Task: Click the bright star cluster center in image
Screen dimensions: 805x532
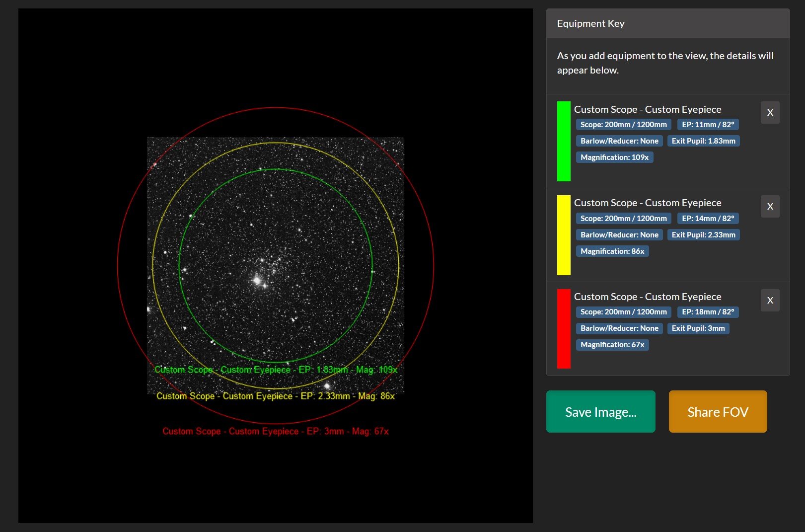Action: tap(257, 281)
